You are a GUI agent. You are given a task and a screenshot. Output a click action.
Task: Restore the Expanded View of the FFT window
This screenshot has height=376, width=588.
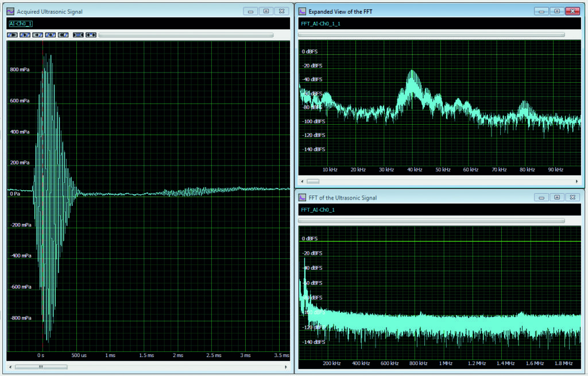556,10
